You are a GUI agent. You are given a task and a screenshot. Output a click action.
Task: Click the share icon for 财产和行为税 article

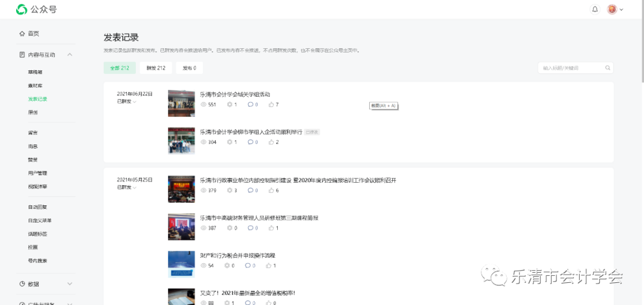tap(227, 266)
